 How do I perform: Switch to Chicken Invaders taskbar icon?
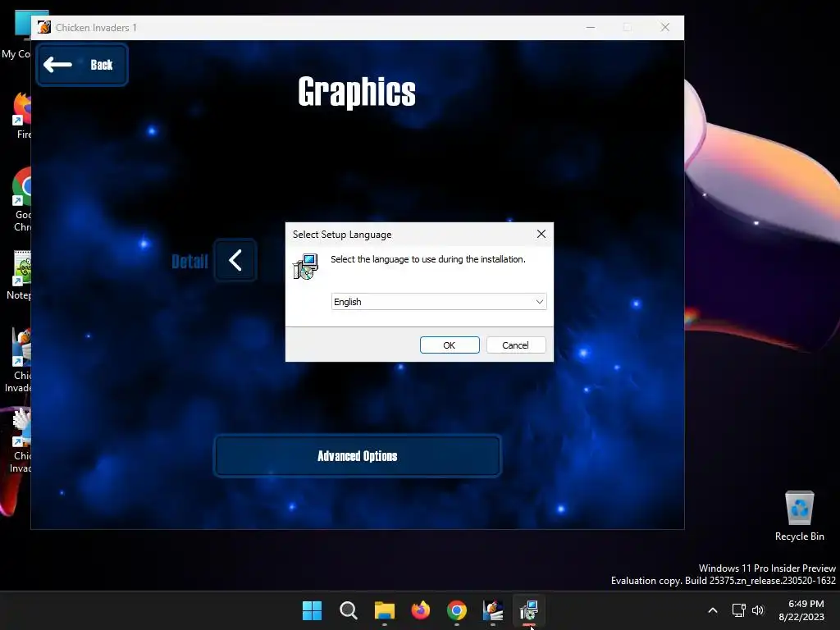tap(493, 610)
